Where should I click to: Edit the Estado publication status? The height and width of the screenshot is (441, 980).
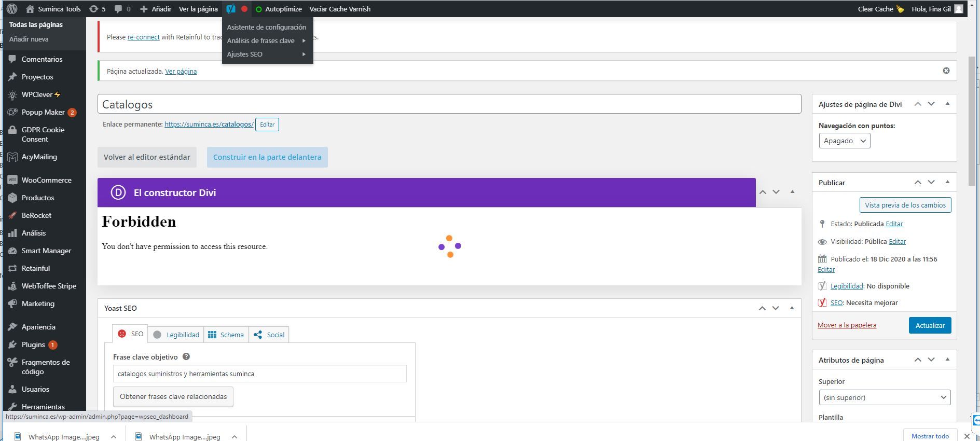pos(894,224)
